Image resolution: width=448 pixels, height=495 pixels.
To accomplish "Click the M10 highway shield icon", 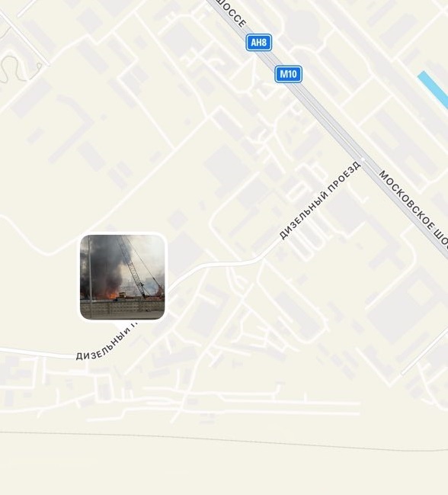I will [288, 74].
